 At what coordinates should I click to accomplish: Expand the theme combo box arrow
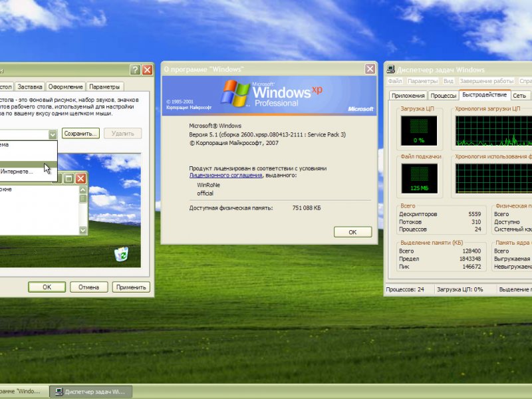click(53, 134)
